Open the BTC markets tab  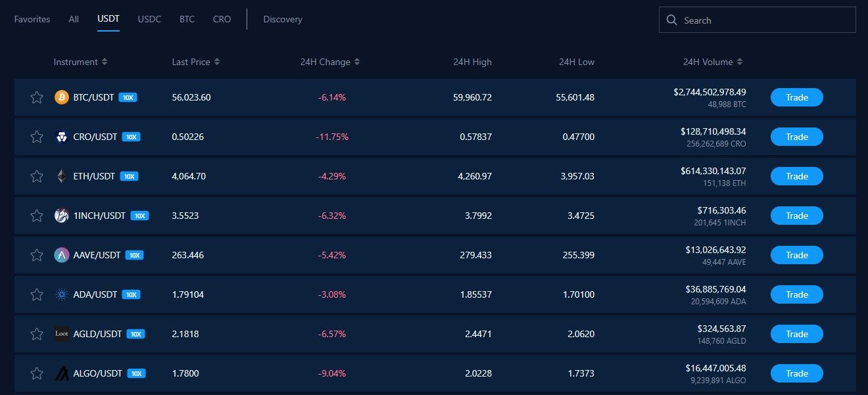[x=187, y=19]
